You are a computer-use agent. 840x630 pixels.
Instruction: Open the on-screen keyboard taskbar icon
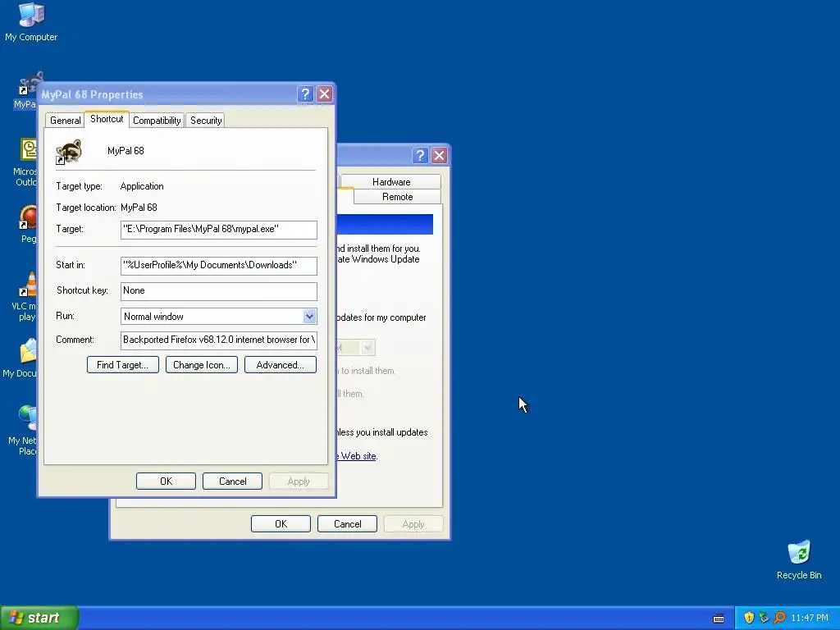(x=719, y=619)
